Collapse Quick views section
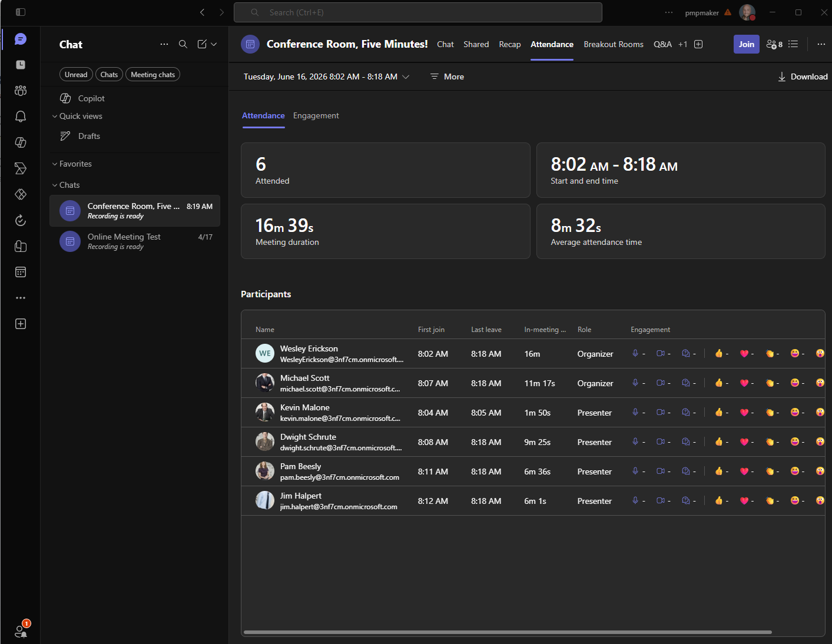 point(77,116)
